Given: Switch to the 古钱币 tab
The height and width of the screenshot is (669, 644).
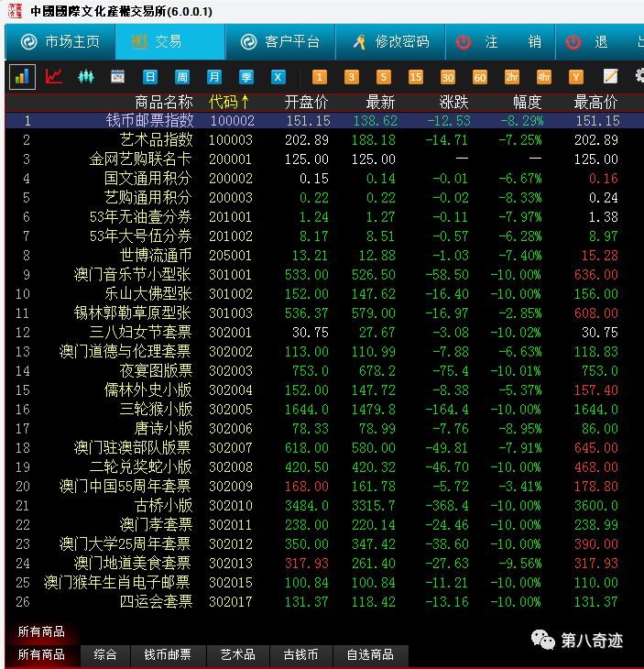Looking at the screenshot, I should (301, 654).
